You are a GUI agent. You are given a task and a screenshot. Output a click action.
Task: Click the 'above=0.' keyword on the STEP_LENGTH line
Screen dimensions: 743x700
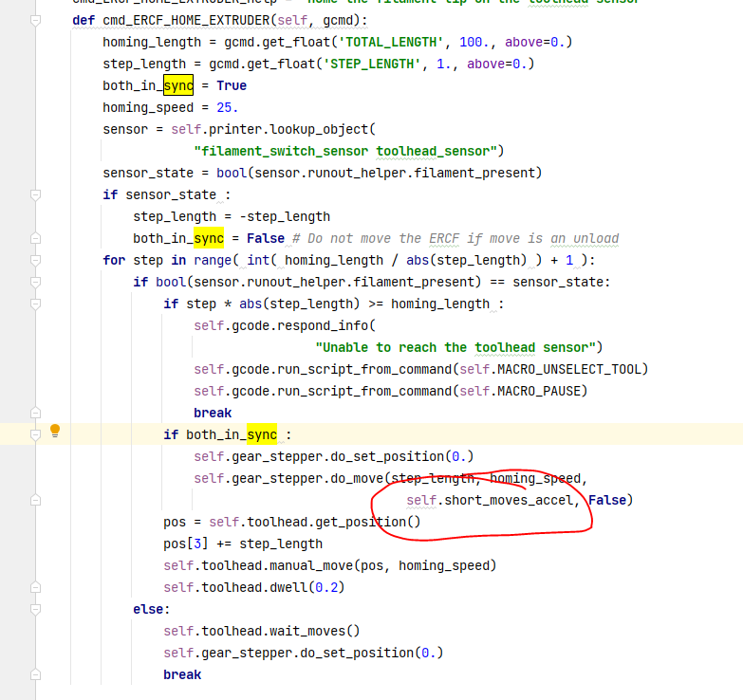tap(496, 64)
